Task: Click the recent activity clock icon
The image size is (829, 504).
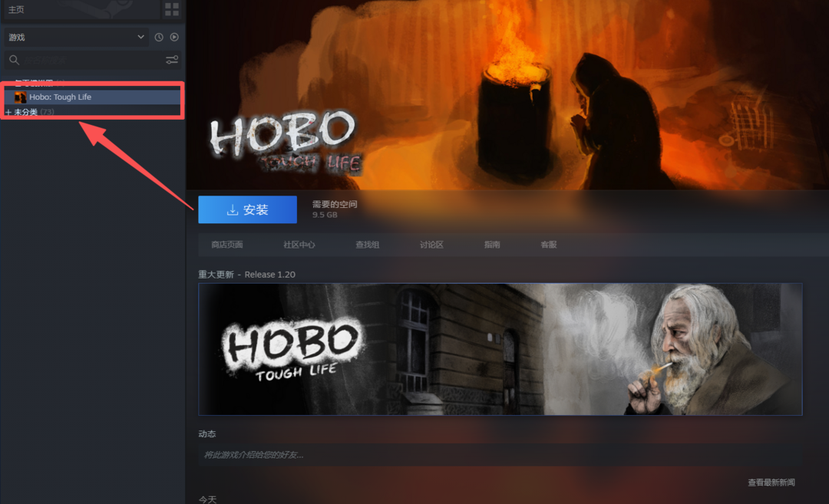Action: 159,37
